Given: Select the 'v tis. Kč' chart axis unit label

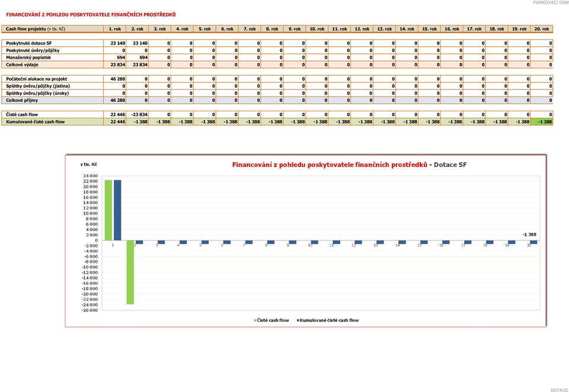Looking at the screenshot, I should (88, 164).
